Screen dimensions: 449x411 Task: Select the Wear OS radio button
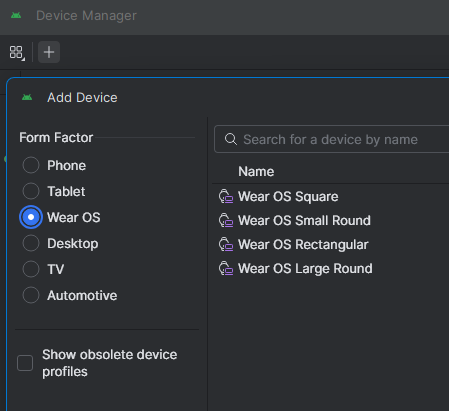pos(31,217)
